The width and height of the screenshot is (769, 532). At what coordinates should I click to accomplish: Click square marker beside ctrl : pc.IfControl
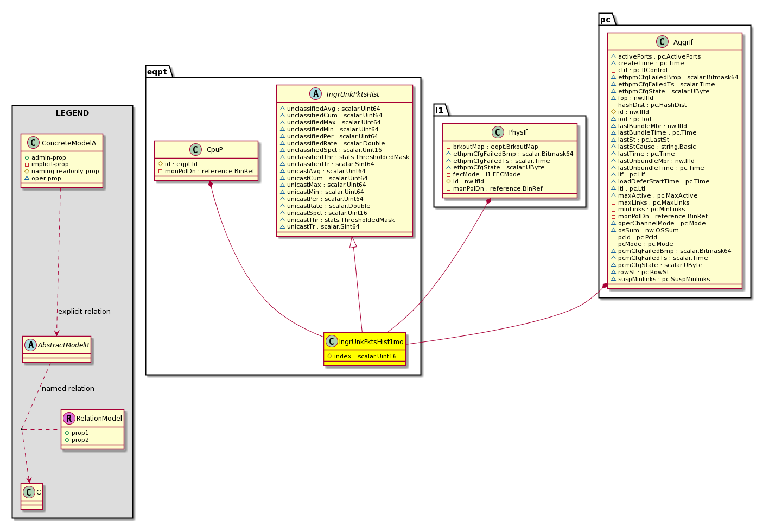pyautogui.click(x=613, y=70)
